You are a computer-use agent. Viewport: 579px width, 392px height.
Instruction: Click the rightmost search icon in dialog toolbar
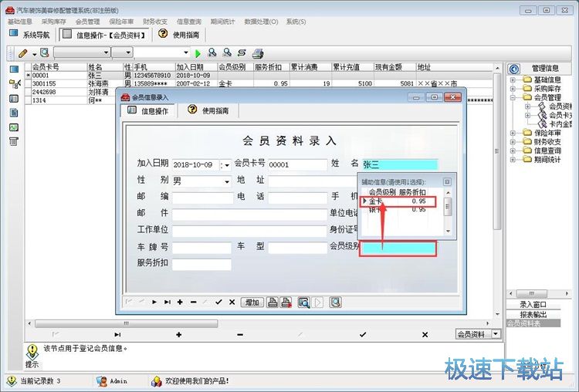[335, 302]
